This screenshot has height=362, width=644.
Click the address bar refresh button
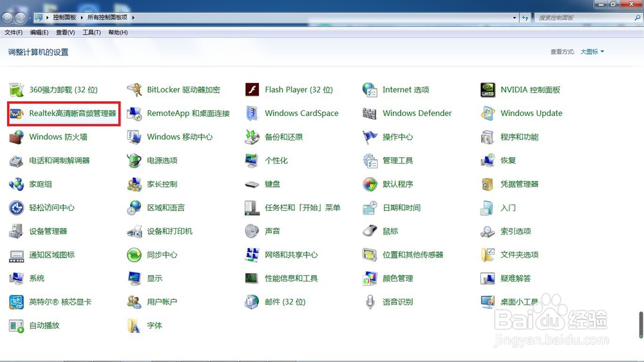click(525, 17)
